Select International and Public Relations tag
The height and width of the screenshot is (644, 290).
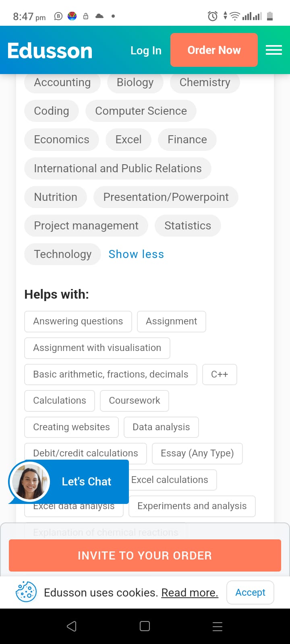(118, 168)
